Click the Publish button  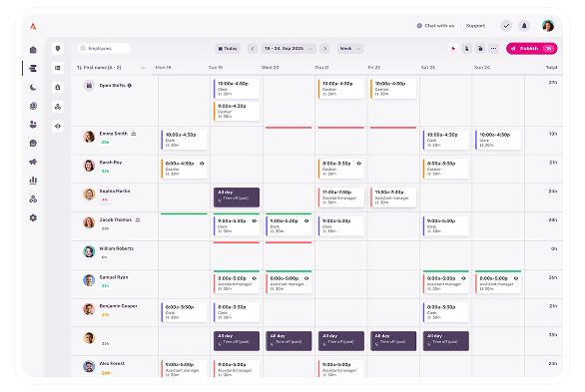(532, 49)
